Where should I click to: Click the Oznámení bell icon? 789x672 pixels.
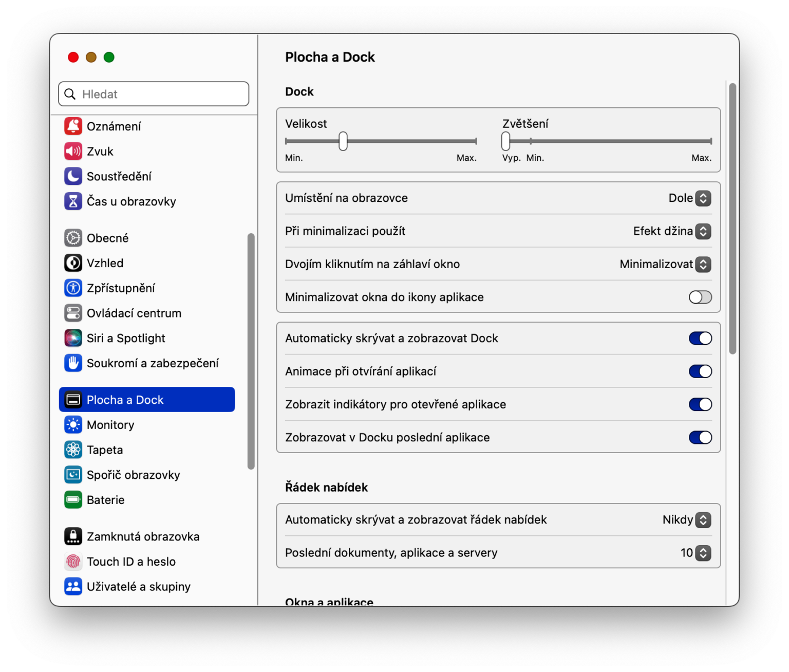[x=73, y=126]
